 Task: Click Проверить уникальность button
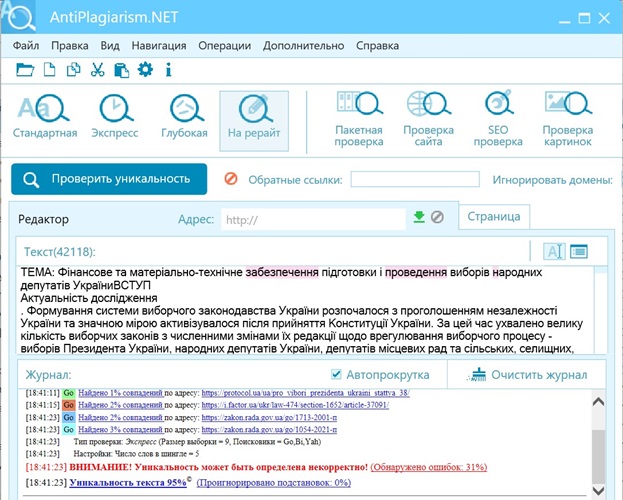109,179
